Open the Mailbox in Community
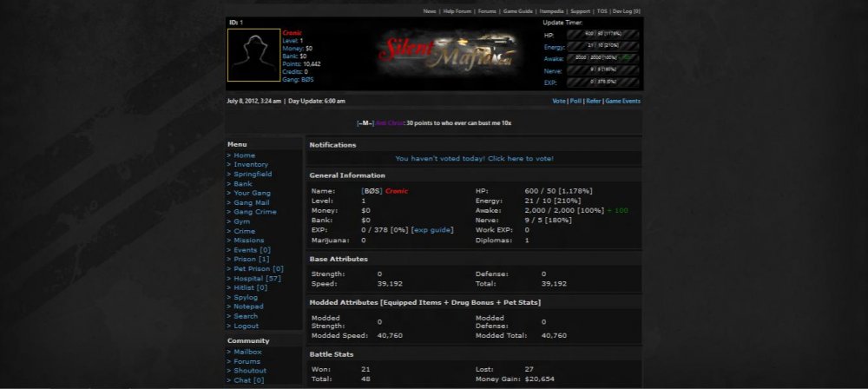 click(247, 352)
